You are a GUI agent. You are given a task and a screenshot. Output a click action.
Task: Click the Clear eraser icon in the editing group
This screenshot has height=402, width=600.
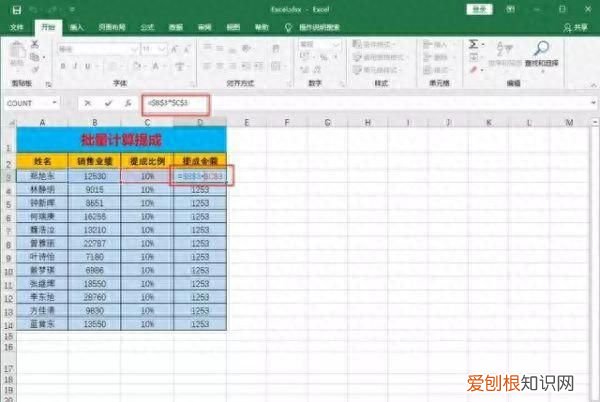point(474,70)
